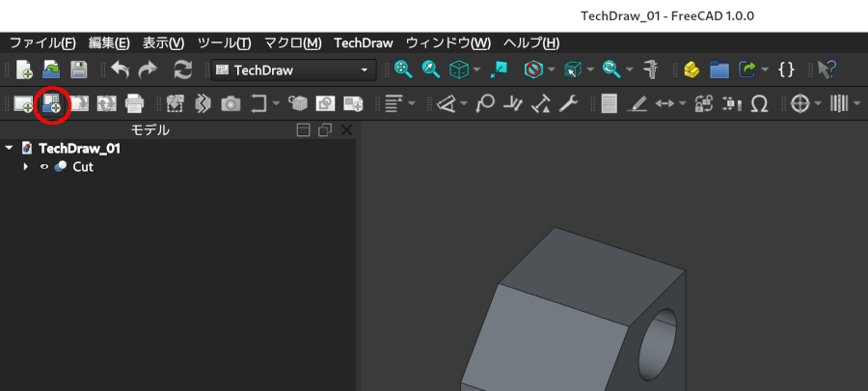Image resolution: width=868 pixels, height=391 pixels.
Task: Open the TechDraw workbench selector
Action: click(x=293, y=70)
